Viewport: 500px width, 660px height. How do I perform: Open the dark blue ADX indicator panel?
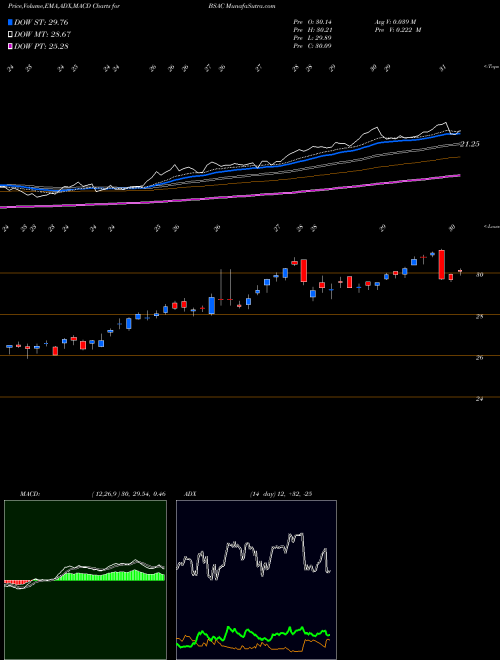pos(256,580)
